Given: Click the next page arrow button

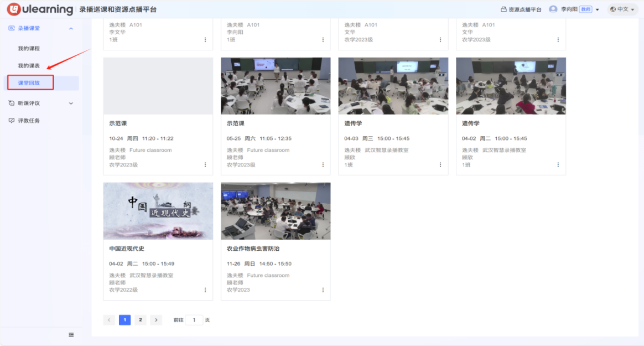Looking at the screenshot, I should (156, 320).
